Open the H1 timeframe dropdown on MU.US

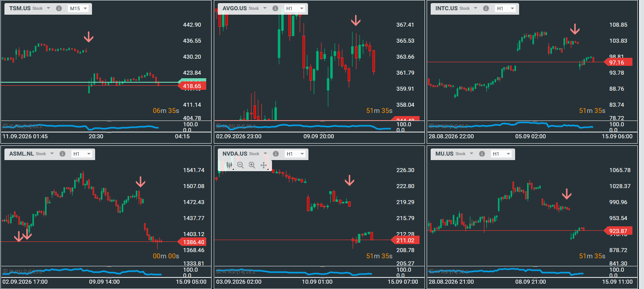click(501, 154)
